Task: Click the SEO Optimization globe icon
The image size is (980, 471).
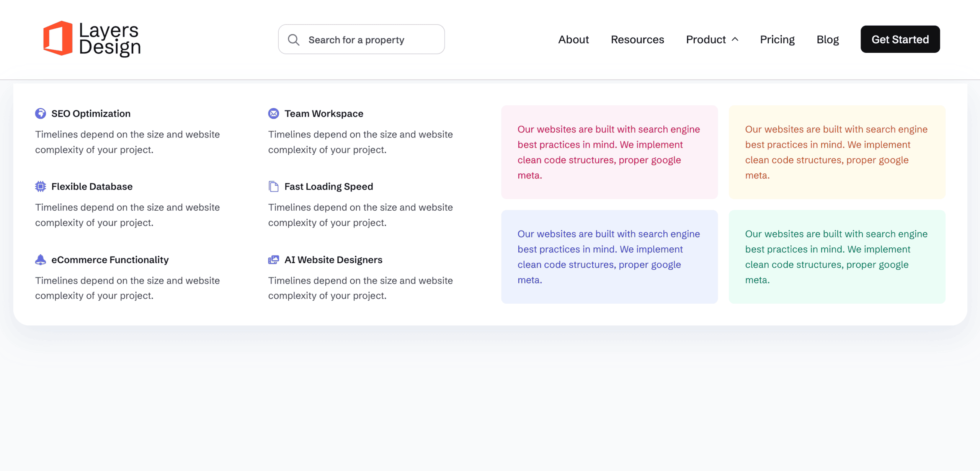Action: pyautogui.click(x=41, y=113)
